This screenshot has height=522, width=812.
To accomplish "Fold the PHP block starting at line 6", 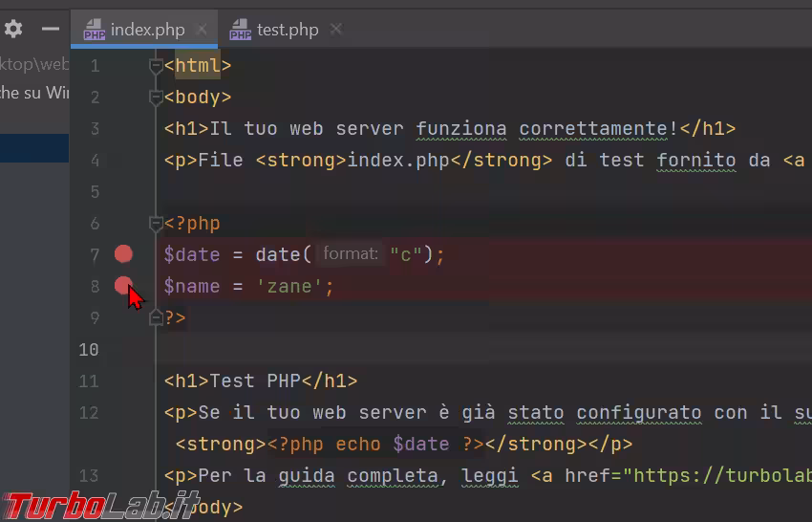I will click(x=157, y=224).
